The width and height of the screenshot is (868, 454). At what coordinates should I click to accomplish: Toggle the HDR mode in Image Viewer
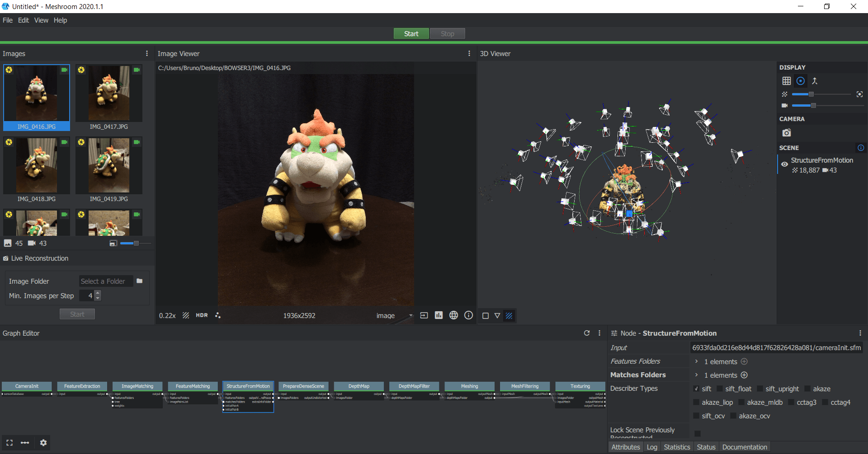[202, 315]
